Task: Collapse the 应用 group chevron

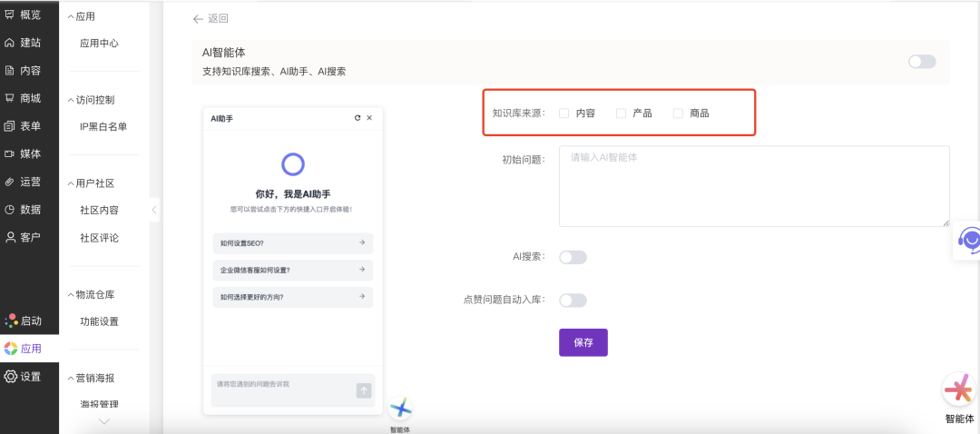Action: pos(71,17)
